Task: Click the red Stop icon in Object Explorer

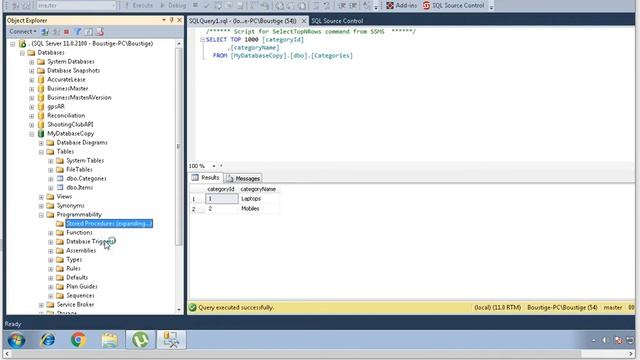Action: point(67,31)
